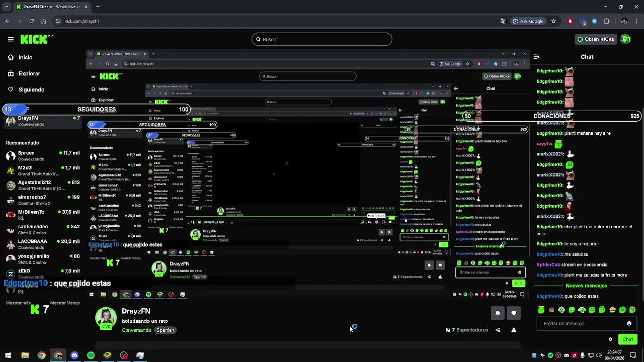Click the Spanish language tag
This screenshot has height=362, width=644.
point(165,330)
